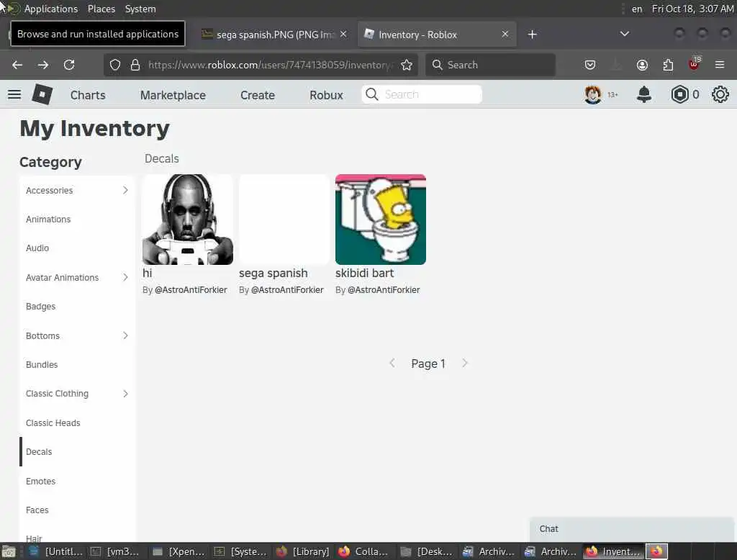Open Marketplace in Roblox navigation
This screenshot has width=737, height=560.
pyautogui.click(x=173, y=95)
